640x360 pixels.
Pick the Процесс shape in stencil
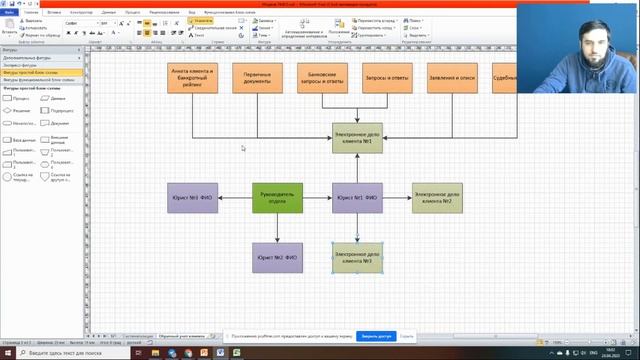(x=16, y=98)
